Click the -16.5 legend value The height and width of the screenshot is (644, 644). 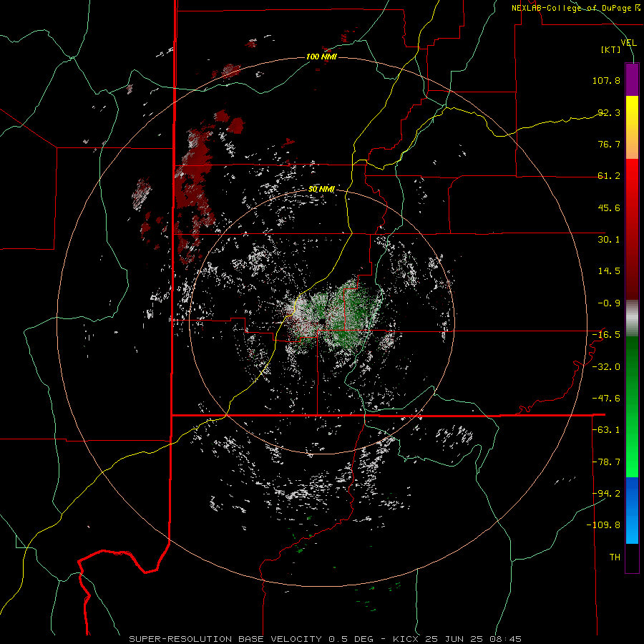click(x=606, y=335)
